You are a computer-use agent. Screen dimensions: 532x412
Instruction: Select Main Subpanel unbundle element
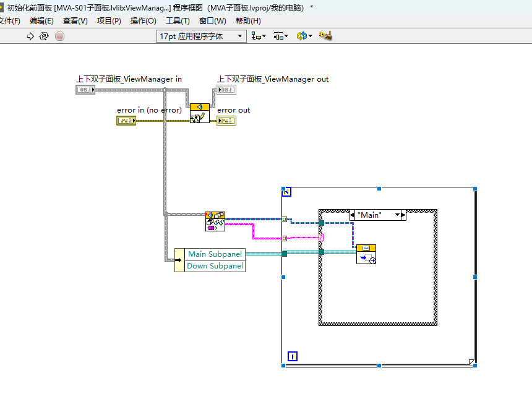215,254
